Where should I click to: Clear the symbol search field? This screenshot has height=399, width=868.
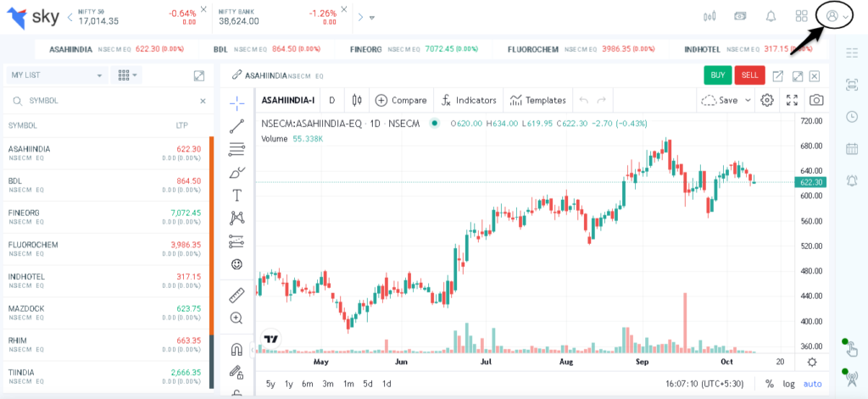[x=203, y=101]
